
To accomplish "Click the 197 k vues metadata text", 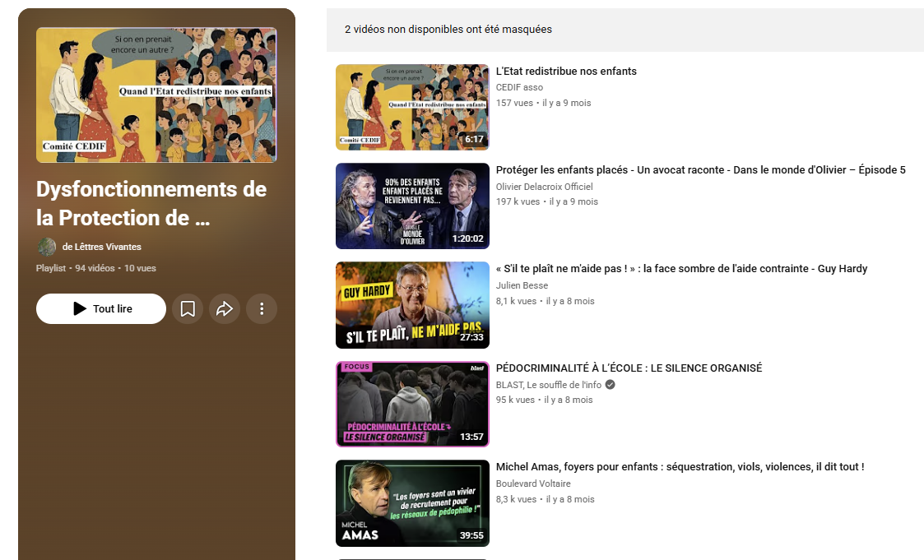I will pos(518,201).
